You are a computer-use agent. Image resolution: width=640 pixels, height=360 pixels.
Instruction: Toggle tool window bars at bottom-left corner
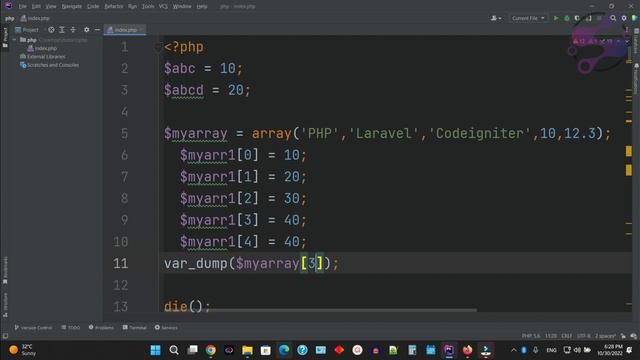[5, 336]
